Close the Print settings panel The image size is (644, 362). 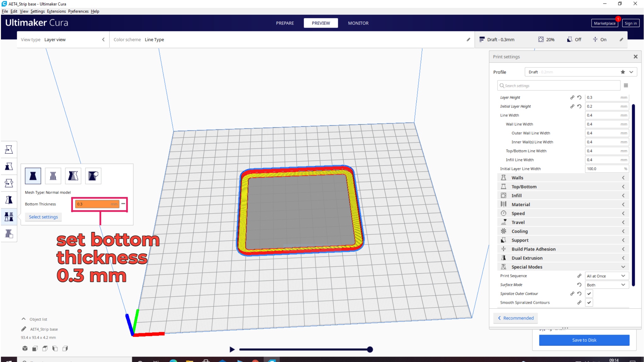click(636, 57)
